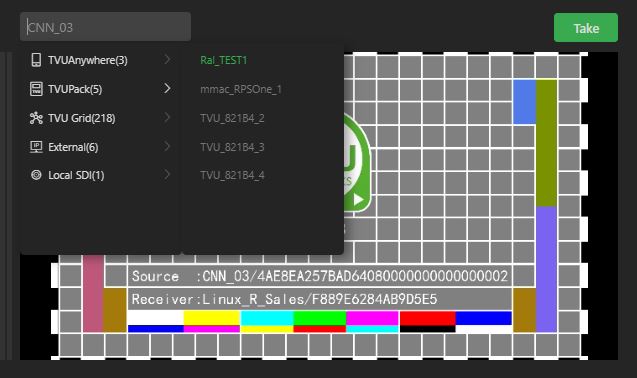
Task: Select the TVU_821B4_3 source
Action: pyautogui.click(x=232, y=147)
